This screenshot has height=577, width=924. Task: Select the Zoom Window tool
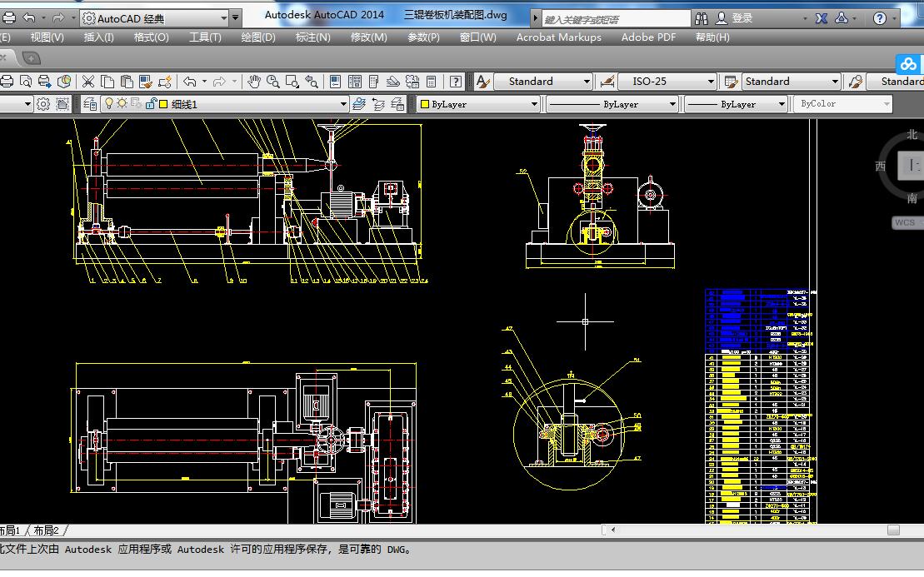pos(292,82)
